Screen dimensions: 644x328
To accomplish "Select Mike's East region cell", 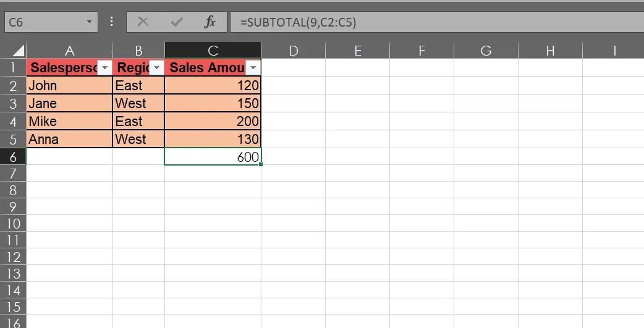I will pos(138,121).
